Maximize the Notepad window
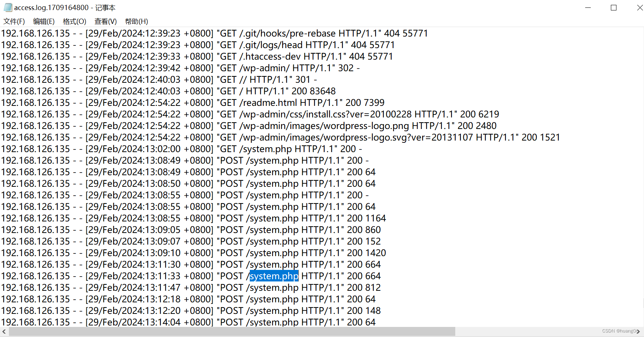The image size is (644, 337). pos(614,7)
